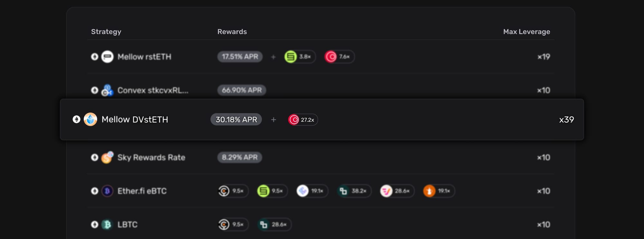Screen dimensions: 644x239
Task: Click the pink 28.6x reward badge for eBTC
Action: click(x=396, y=191)
